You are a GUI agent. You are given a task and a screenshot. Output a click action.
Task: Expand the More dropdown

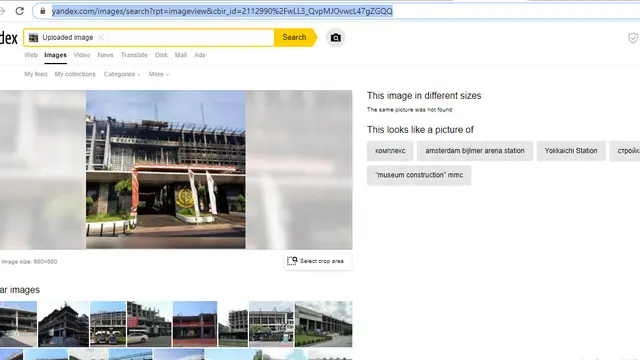point(159,74)
